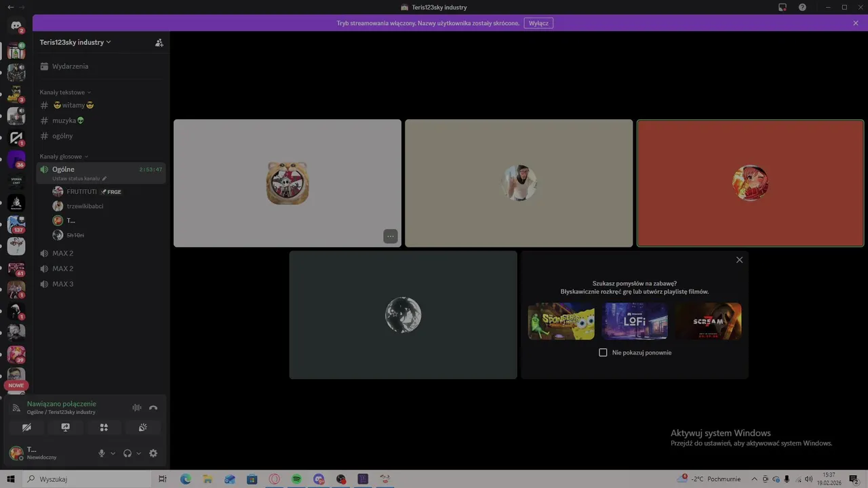Open File Explorer from taskbar
The height and width of the screenshot is (488, 868).
tap(208, 479)
